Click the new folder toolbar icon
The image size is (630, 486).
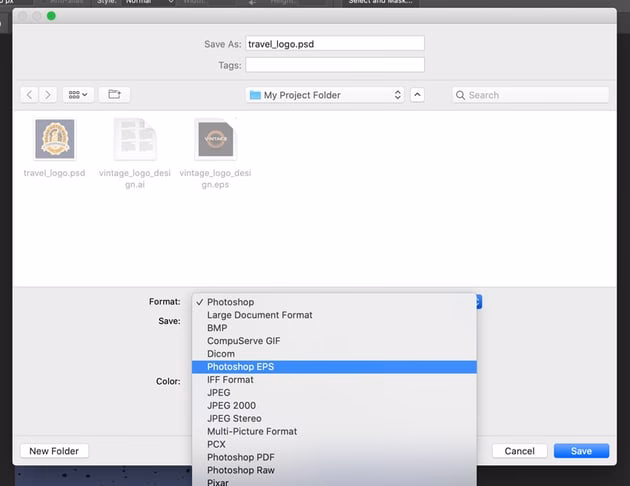(114, 95)
